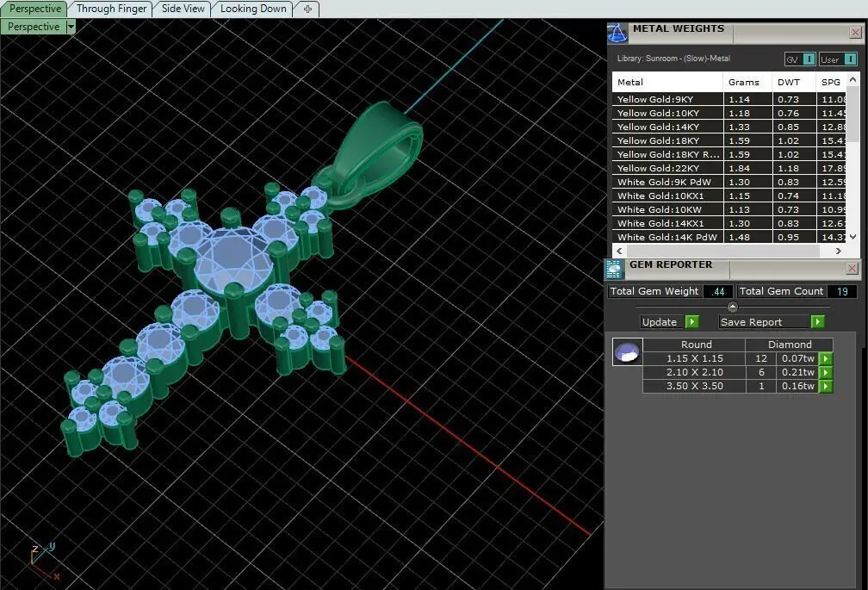The image size is (868, 590).
Task: Select the Yellow Gold:18KY row
Action: click(x=729, y=140)
